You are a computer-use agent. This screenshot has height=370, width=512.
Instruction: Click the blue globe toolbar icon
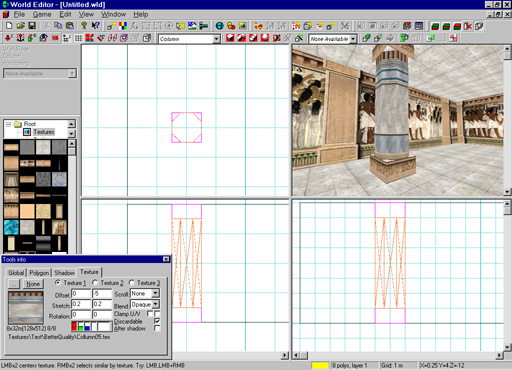click(219, 26)
